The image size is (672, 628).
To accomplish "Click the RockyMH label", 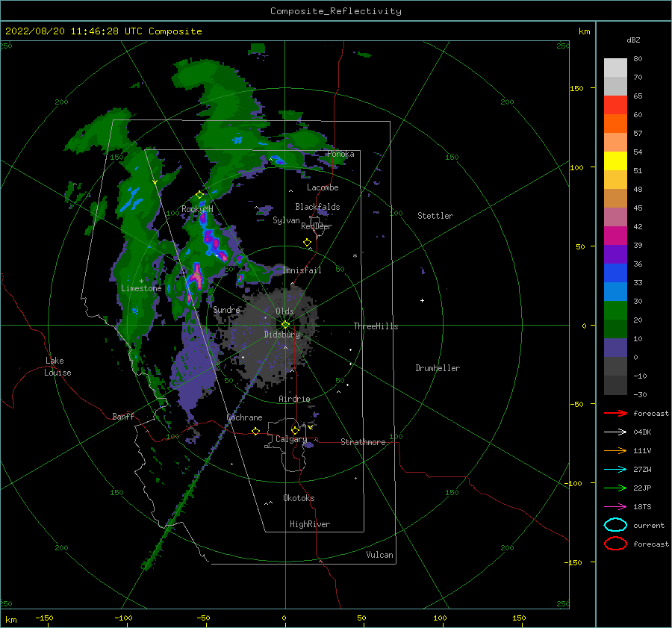I will pos(197,209).
